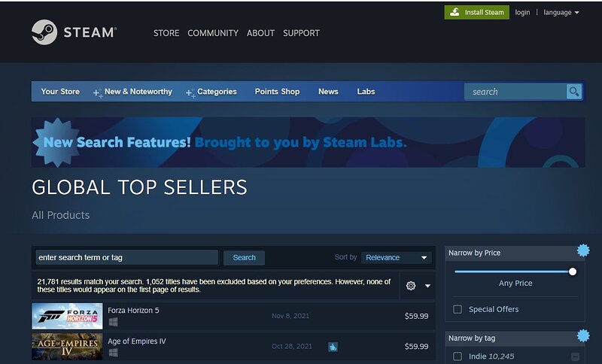The image size is (602, 364).
Task: Open search preferences gear icon
Action: pyautogui.click(x=411, y=286)
